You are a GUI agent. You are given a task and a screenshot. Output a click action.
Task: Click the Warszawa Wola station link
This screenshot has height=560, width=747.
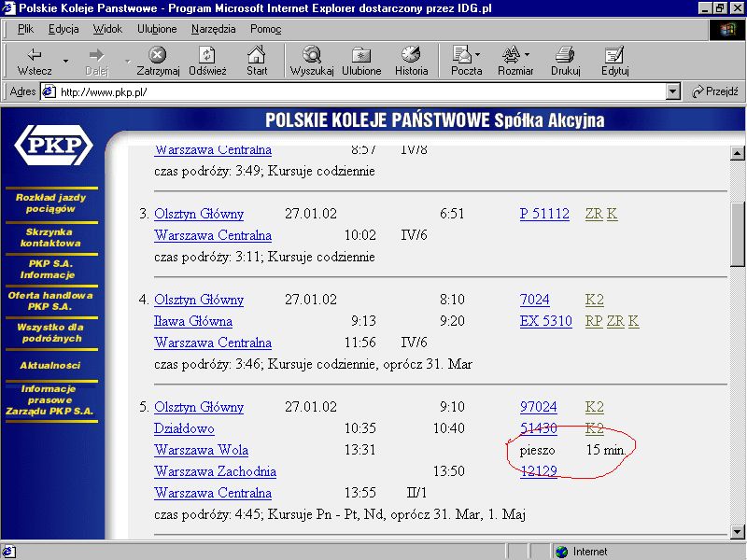tap(201, 450)
